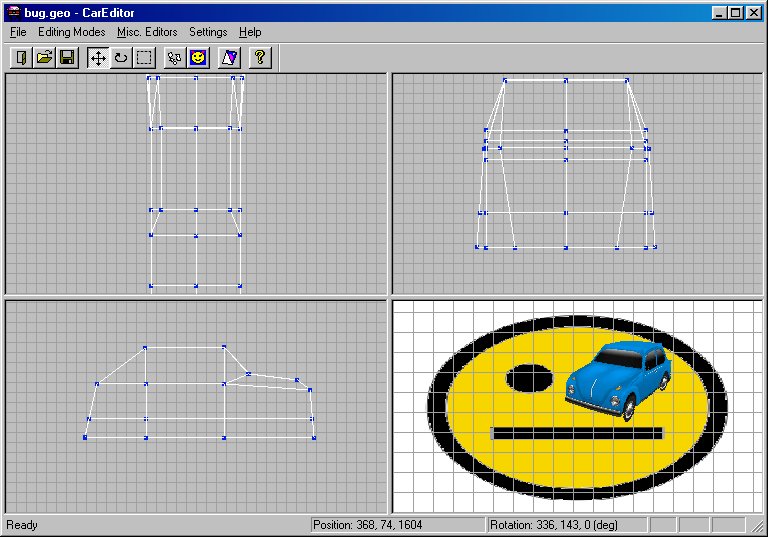Image resolution: width=768 pixels, height=537 pixels.
Task: Select the rotate tool
Action: pos(121,58)
